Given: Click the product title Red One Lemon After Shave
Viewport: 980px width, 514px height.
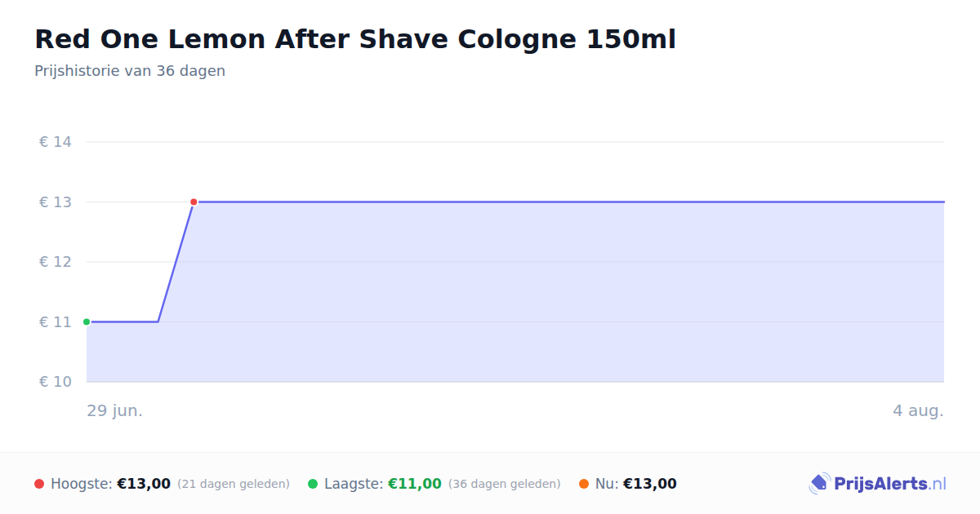Looking at the screenshot, I should point(355,39).
